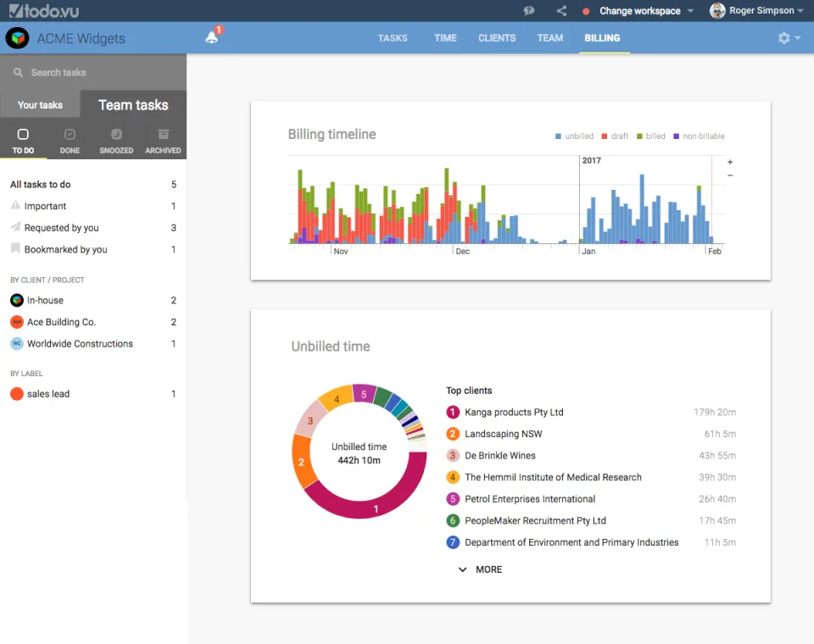Filter by sales lead label
This screenshot has width=814, height=644.
[93, 394]
